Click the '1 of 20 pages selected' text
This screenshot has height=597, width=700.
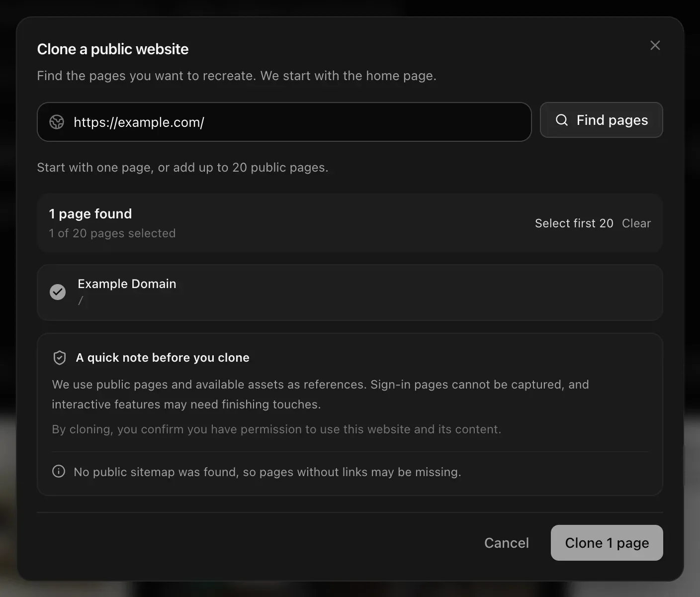[x=112, y=233]
